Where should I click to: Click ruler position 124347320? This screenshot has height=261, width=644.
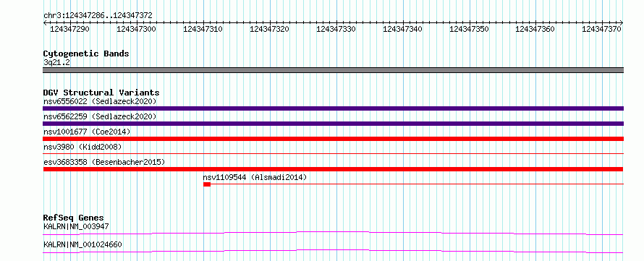pyautogui.click(x=269, y=29)
